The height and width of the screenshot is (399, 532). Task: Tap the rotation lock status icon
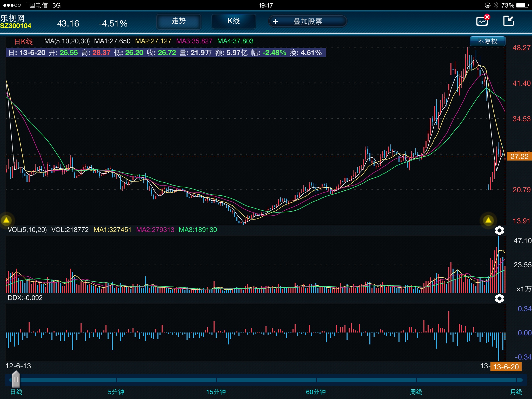(488, 5)
